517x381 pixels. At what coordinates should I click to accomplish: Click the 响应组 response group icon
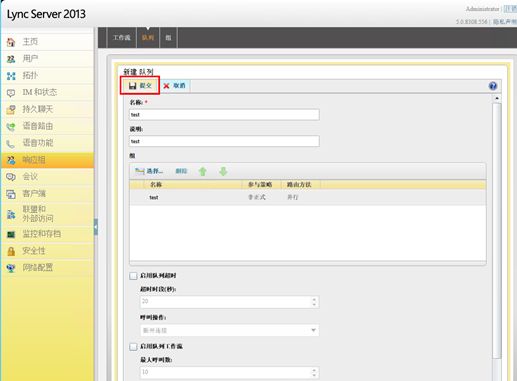pyautogui.click(x=11, y=160)
